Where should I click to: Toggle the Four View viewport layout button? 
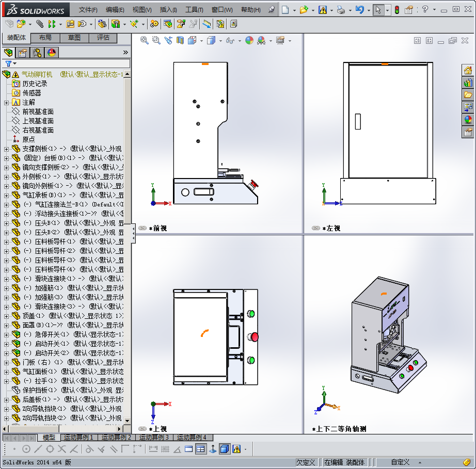(x=200, y=449)
